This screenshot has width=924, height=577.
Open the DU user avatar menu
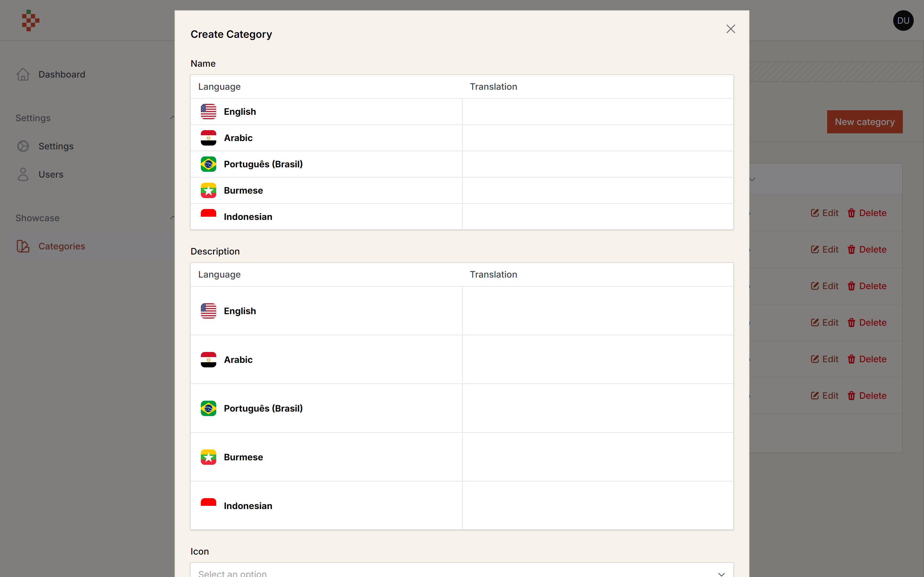903,21
